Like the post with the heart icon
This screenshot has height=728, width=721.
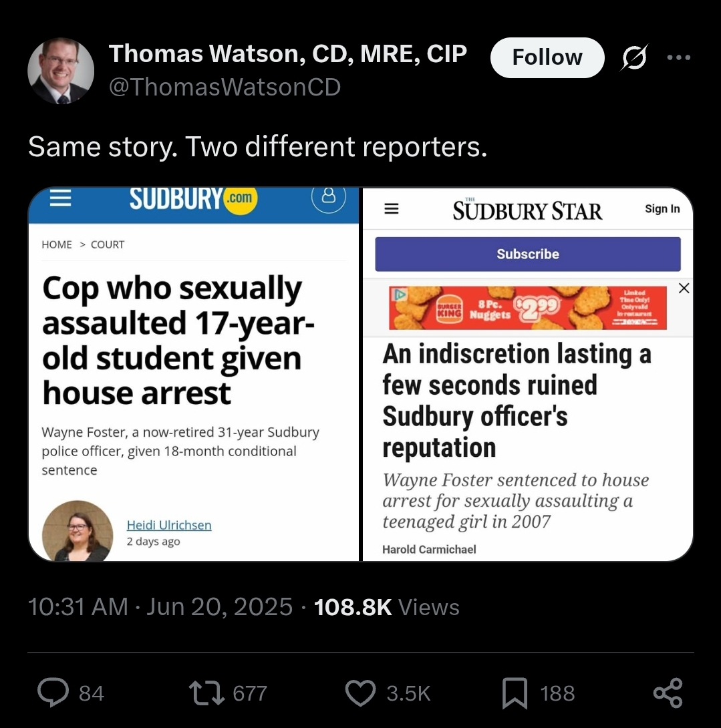point(361,693)
